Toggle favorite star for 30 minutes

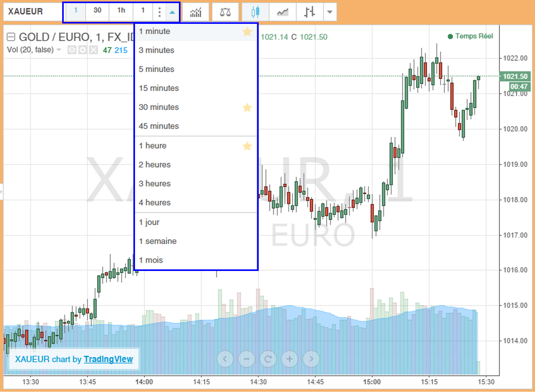click(247, 108)
